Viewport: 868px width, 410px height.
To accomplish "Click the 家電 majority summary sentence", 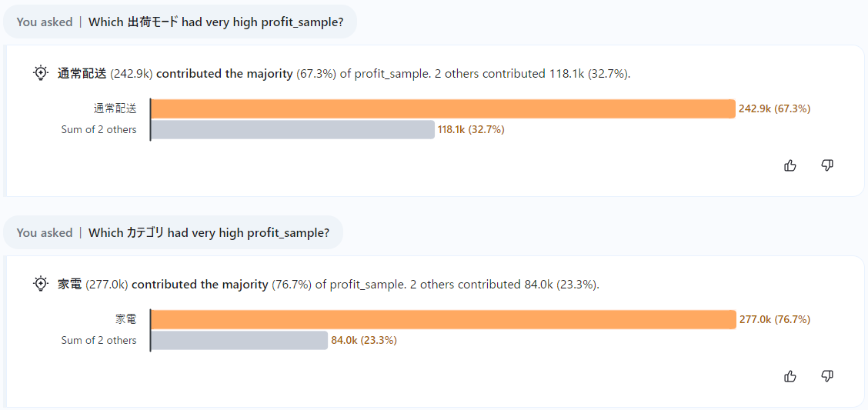I will (329, 285).
